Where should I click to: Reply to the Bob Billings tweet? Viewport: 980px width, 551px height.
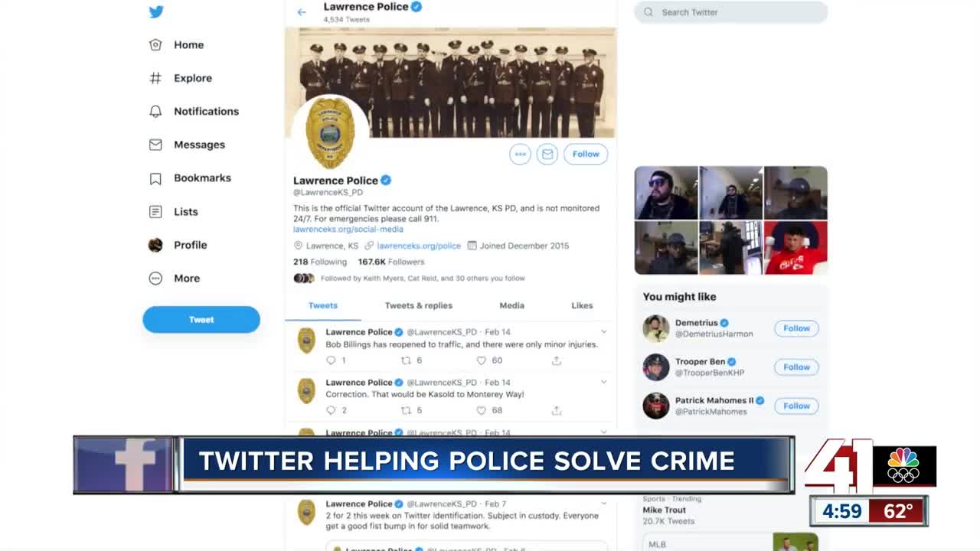(x=331, y=360)
